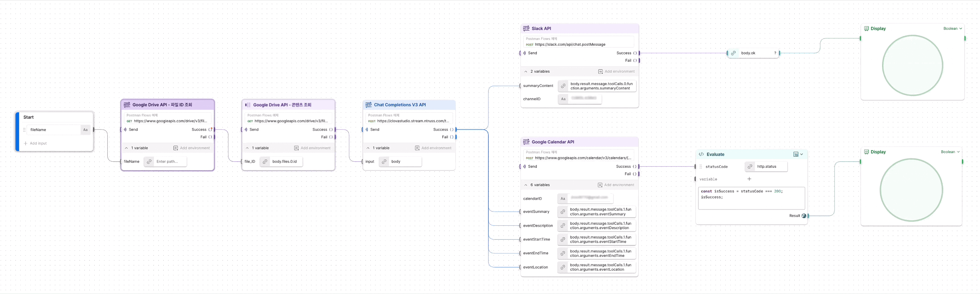Click the drag handle beside fileName in Start

click(x=24, y=130)
